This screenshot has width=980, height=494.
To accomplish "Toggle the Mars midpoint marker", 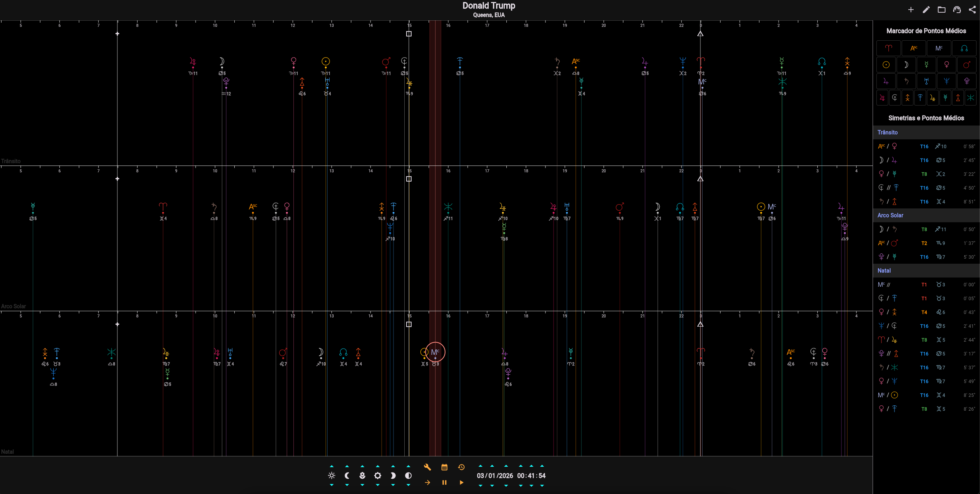I will 967,65.
